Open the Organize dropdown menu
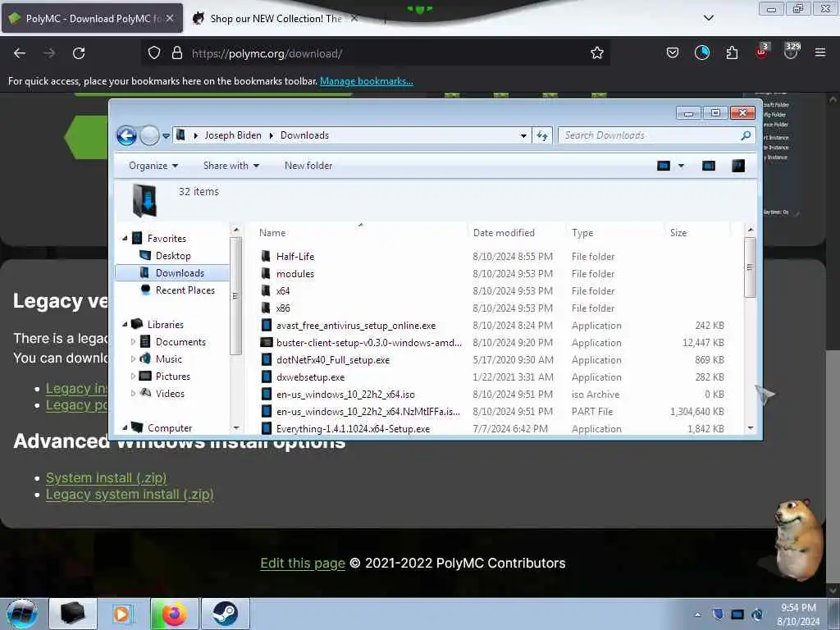 153,166
